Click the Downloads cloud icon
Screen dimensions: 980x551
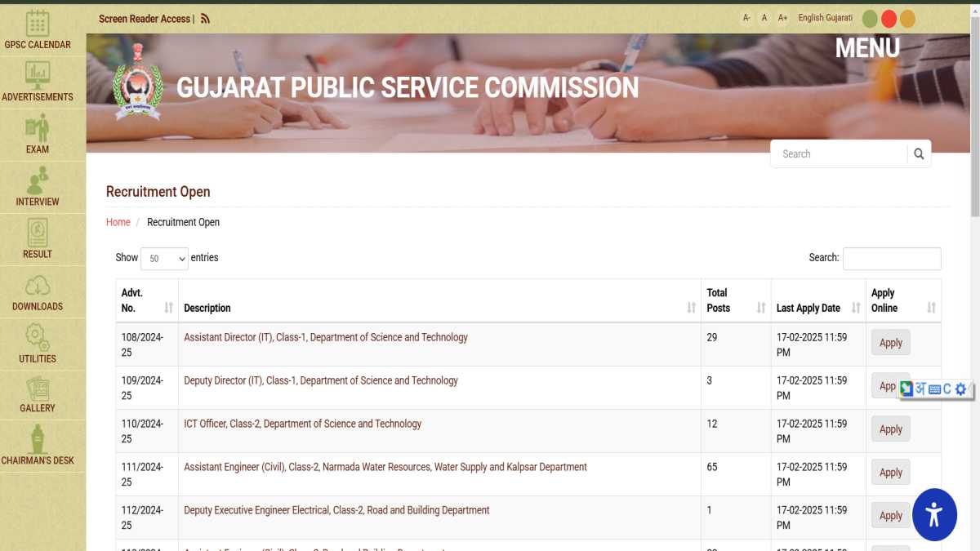coord(38,285)
